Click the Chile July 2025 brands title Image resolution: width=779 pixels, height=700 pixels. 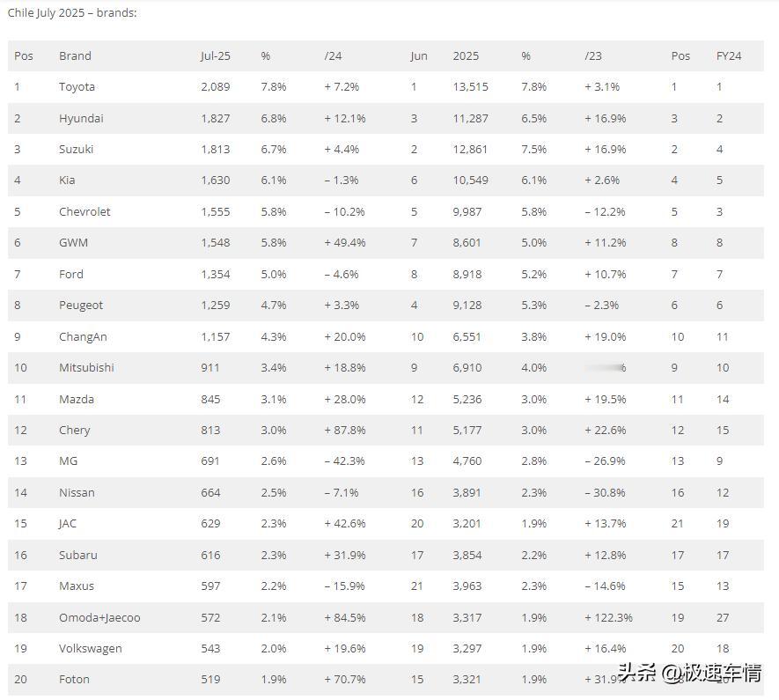72,13
